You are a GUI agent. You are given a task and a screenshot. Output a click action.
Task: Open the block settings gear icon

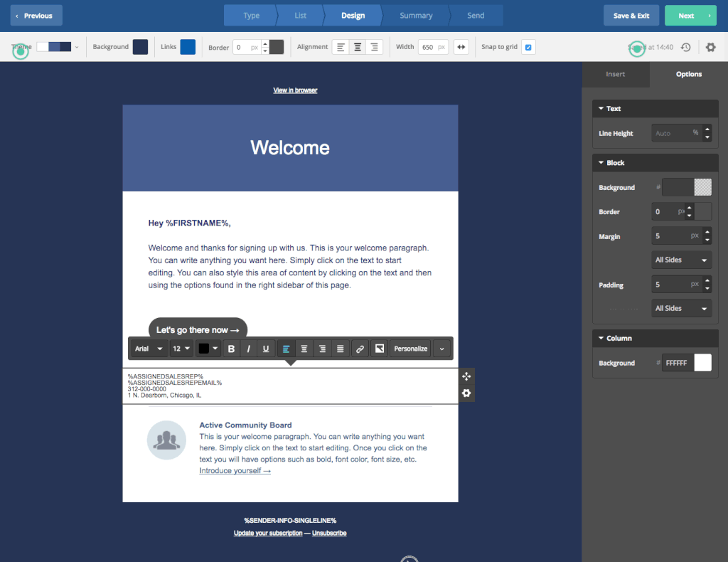click(466, 393)
